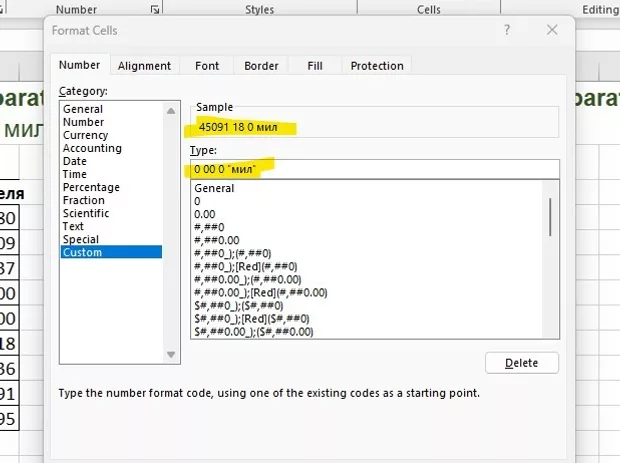
Task: Select #,##0.00 format code
Action: (x=217, y=240)
